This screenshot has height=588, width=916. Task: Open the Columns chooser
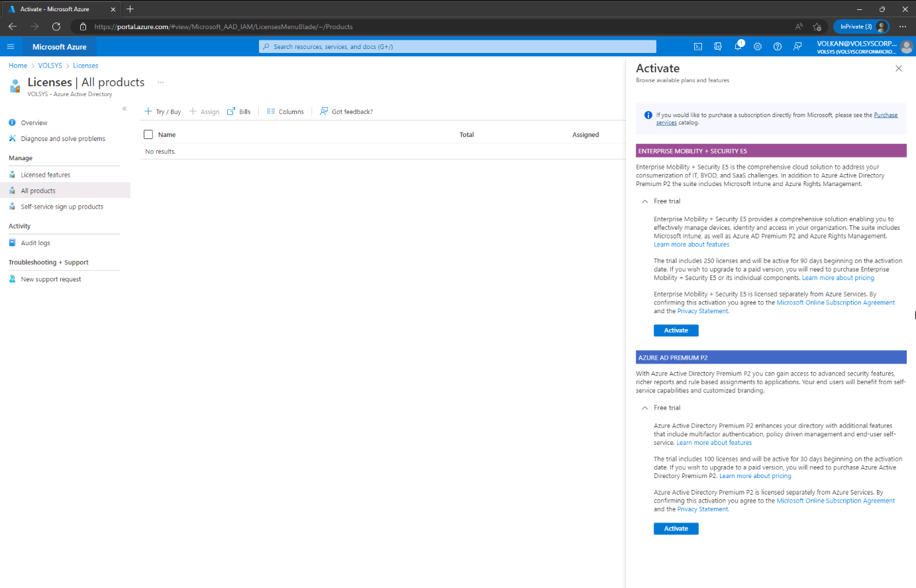[285, 112]
